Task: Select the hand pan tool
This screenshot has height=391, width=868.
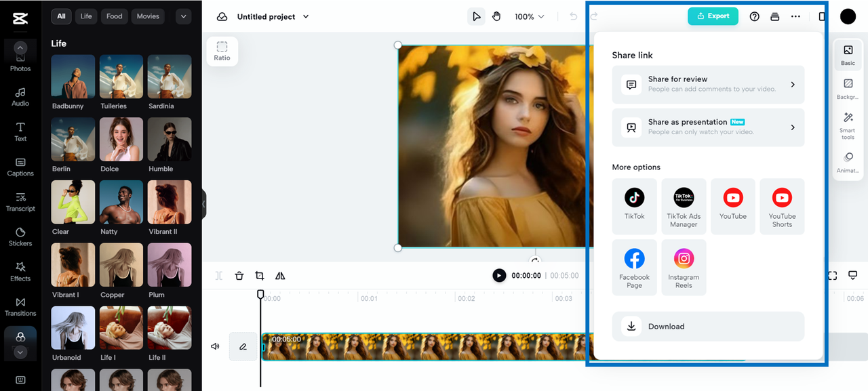Action: (x=496, y=17)
